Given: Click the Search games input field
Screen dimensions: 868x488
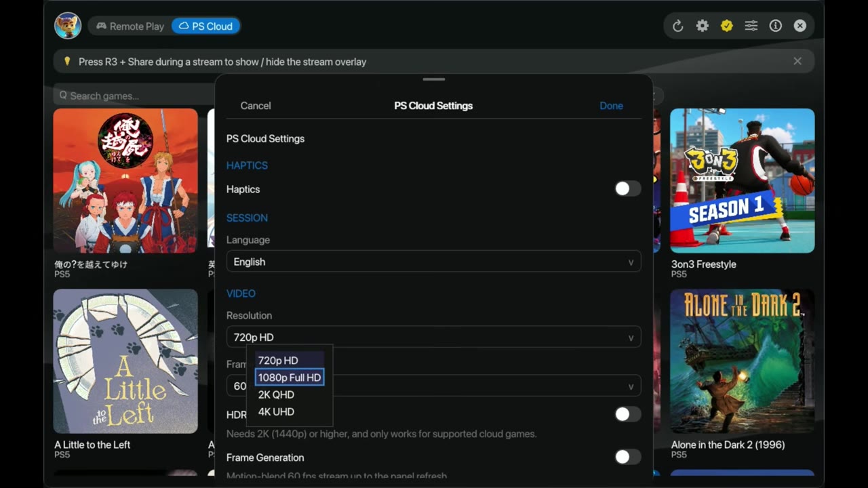Looking at the screenshot, I should coord(134,96).
